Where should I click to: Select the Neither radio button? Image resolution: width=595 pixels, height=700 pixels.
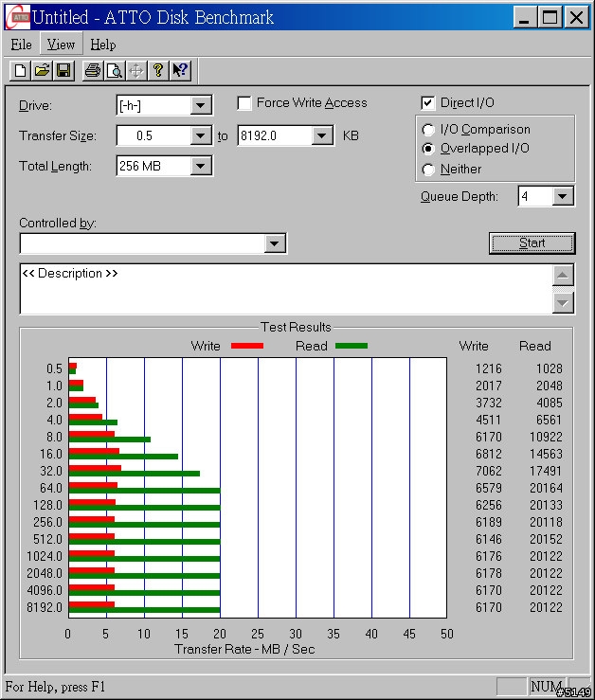click(428, 170)
